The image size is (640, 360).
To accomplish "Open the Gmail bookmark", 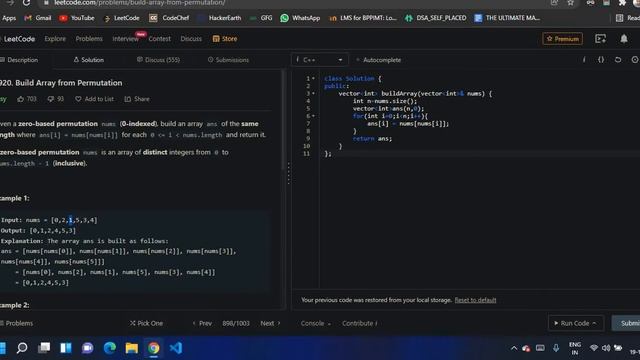I will coord(38,18).
